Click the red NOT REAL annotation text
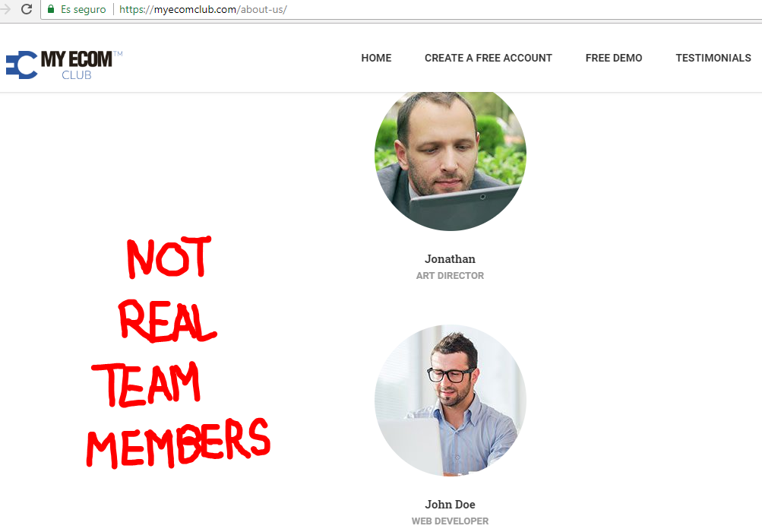The width and height of the screenshot is (762, 532). (168, 290)
